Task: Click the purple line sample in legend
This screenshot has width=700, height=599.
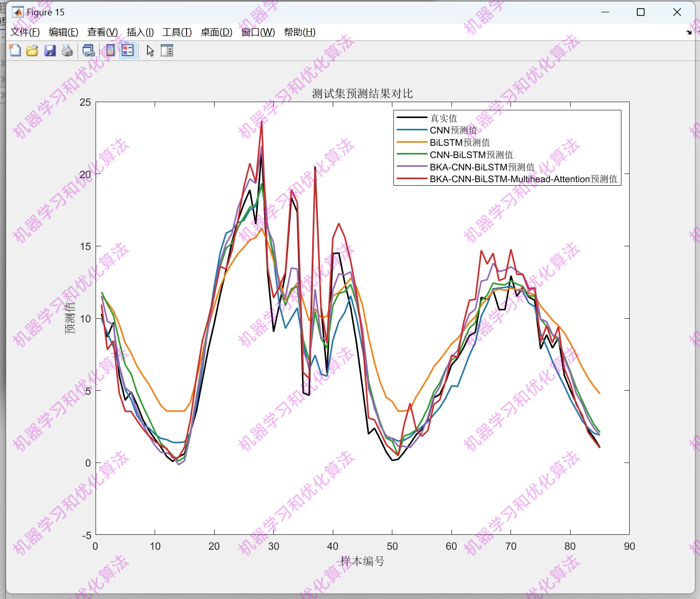Action: coord(412,166)
